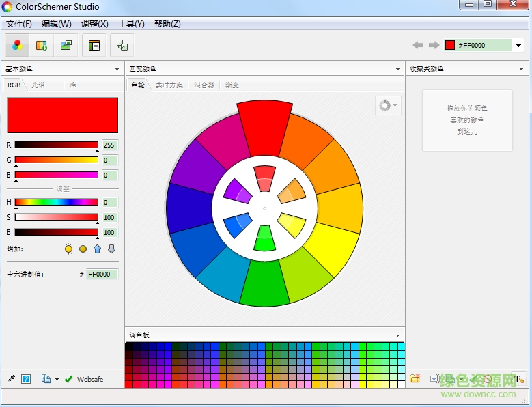Switch to the 光谱 tab

tap(38, 85)
